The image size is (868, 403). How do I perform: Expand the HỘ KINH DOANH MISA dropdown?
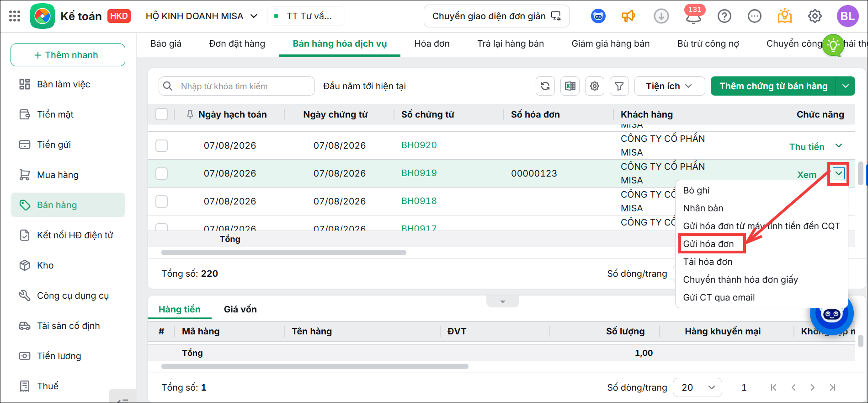tap(202, 16)
